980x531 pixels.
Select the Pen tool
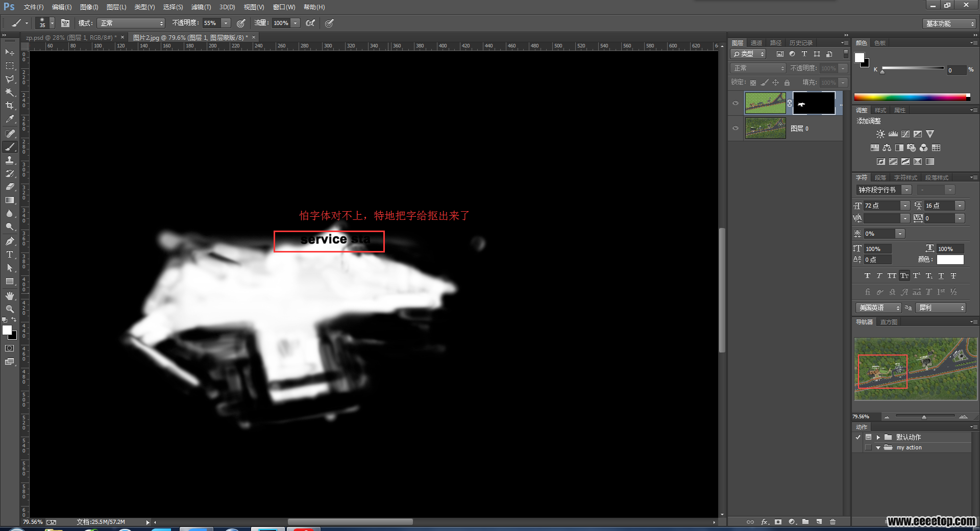point(10,241)
